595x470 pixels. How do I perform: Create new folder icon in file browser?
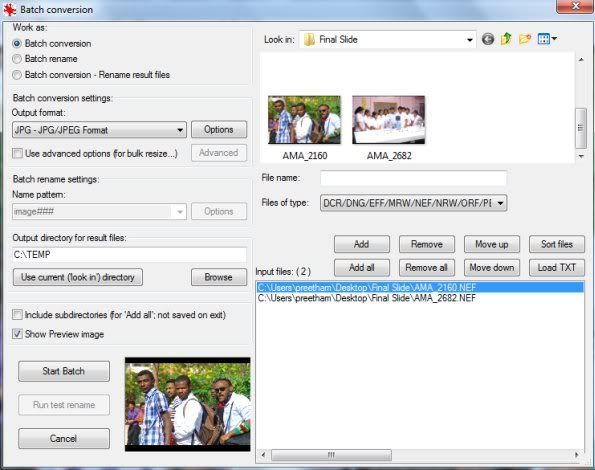pyautogui.click(x=525, y=39)
